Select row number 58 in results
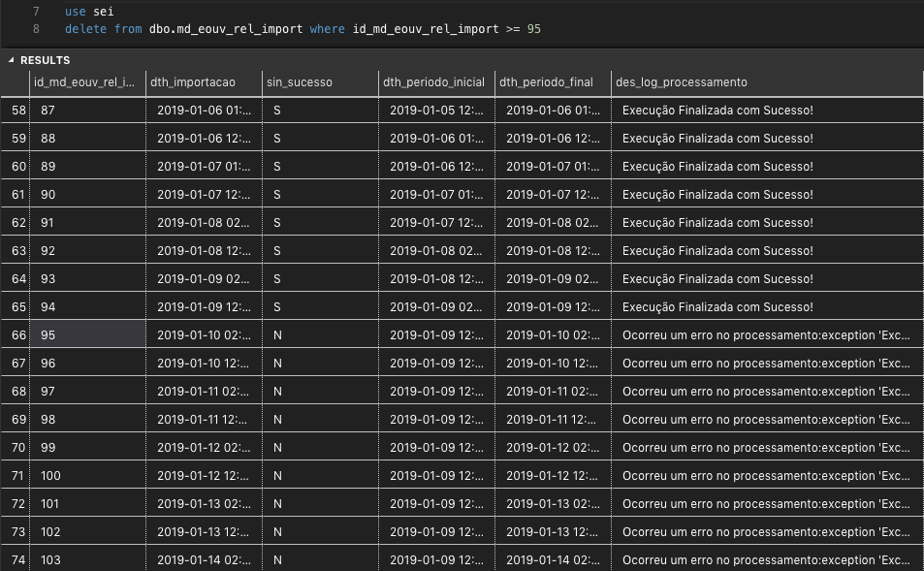The width and height of the screenshot is (924, 571). [x=16, y=111]
